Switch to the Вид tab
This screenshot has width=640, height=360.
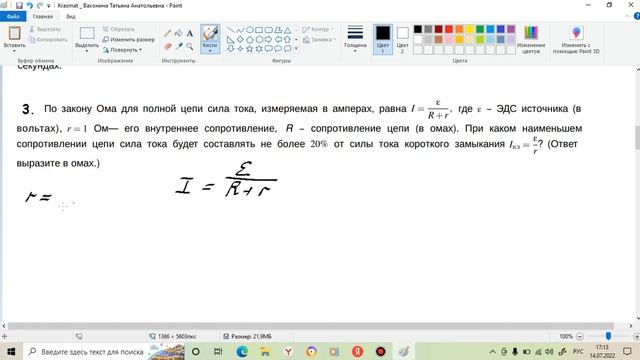[x=71, y=16]
